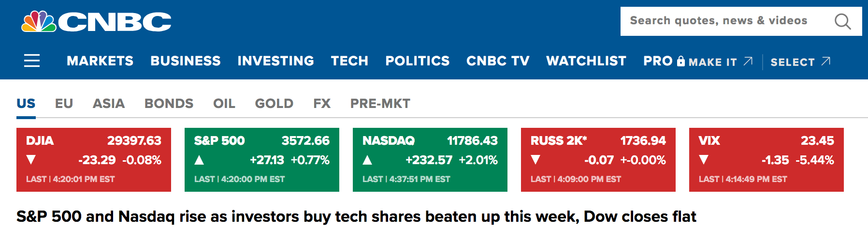The width and height of the screenshot is (868, 245).
Task: Switch to the GOLD tab
Action: click(274, 104)
